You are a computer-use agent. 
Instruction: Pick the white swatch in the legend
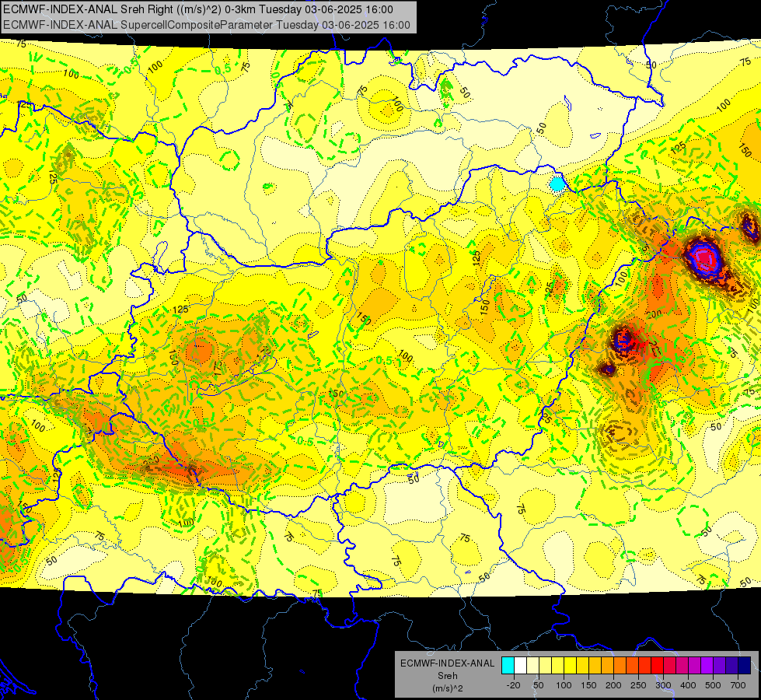[x=520, y=665]
